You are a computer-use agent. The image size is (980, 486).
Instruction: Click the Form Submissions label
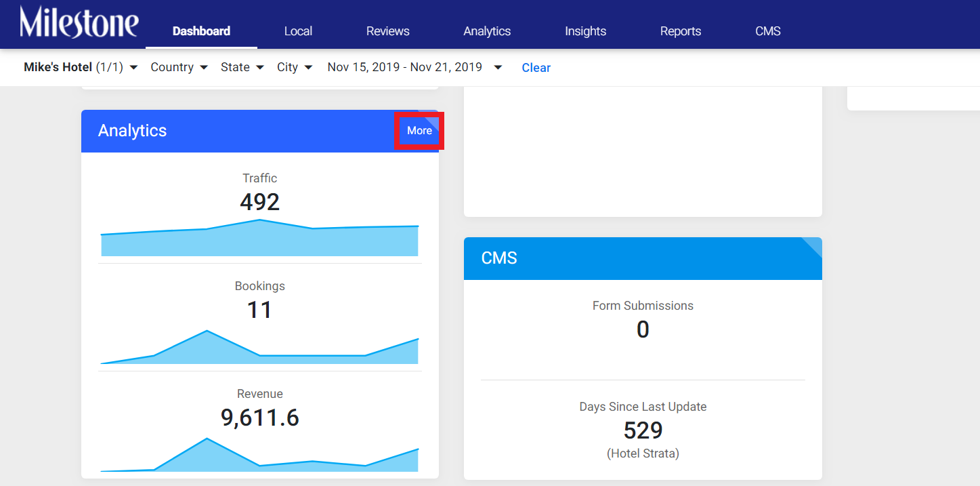pyautogui.click(x=643, y=306)
